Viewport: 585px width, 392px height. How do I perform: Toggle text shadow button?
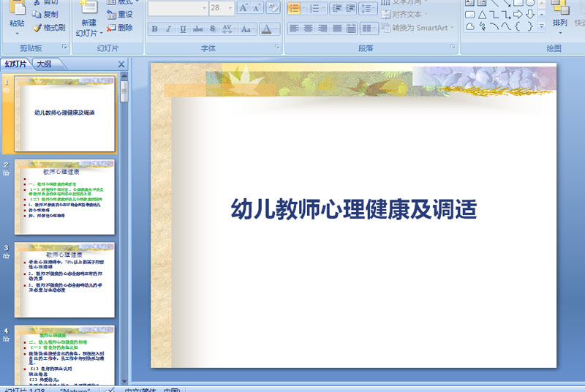click(212, 29)
